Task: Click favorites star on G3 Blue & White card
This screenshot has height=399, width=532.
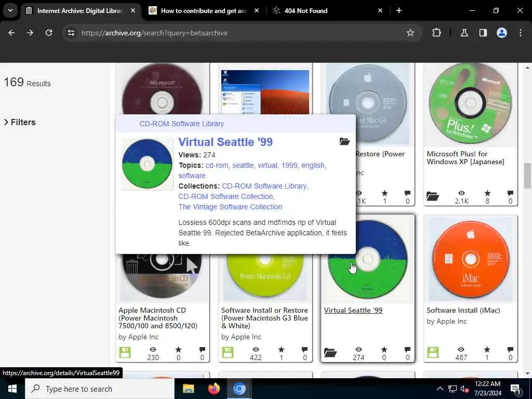Action: point(281,350)
